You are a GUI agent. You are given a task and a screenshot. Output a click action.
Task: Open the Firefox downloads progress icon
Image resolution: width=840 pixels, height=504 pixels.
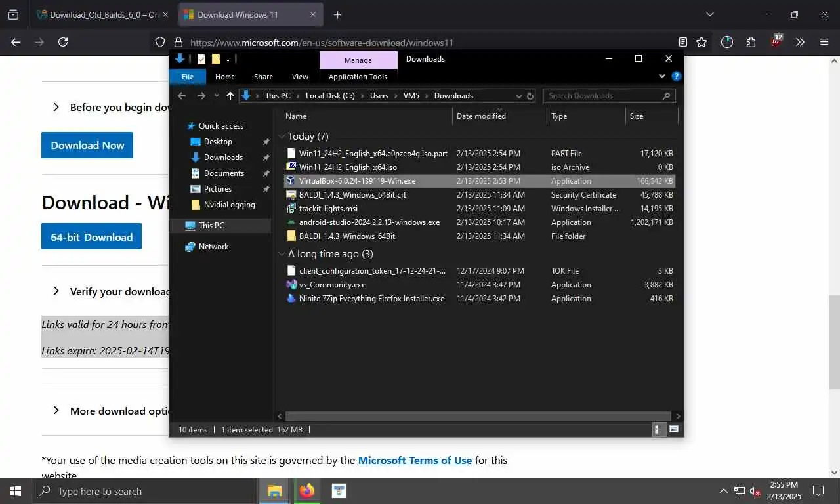(727, 42)
